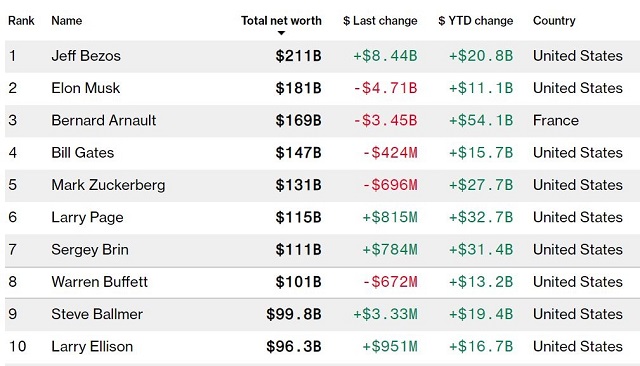The width and height of the screenshot is (640, 366).
Task: Click Steve Ballmer's name
Action: (x=97, y=314)
